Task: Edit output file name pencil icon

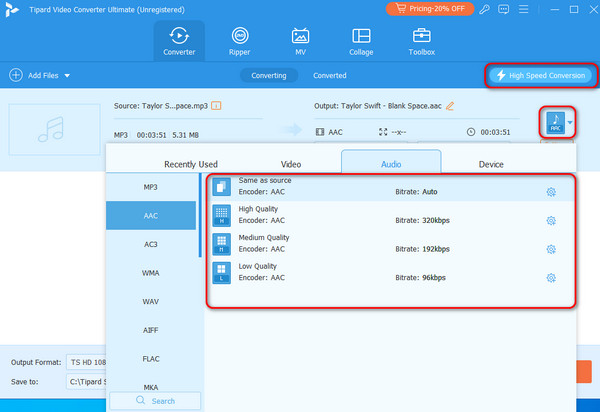Action: click(450, 106)
